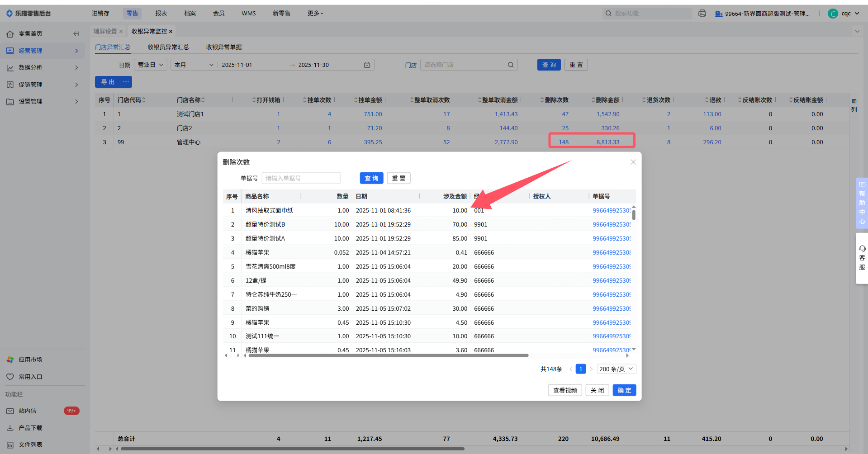This screenshot has height=454, width=868.
Task: Open the 客服 headset support icon
Action: point(862,249)
